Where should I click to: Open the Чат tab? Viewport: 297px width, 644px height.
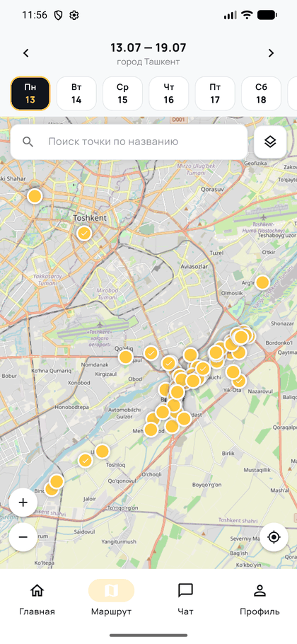click(185, 599)
